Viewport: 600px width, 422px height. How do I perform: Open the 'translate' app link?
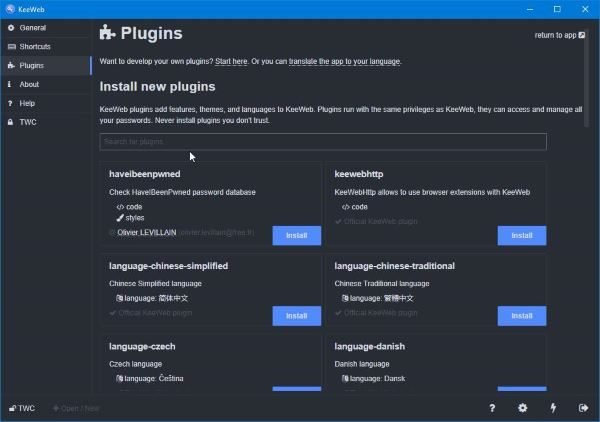(x=310, y=61)
